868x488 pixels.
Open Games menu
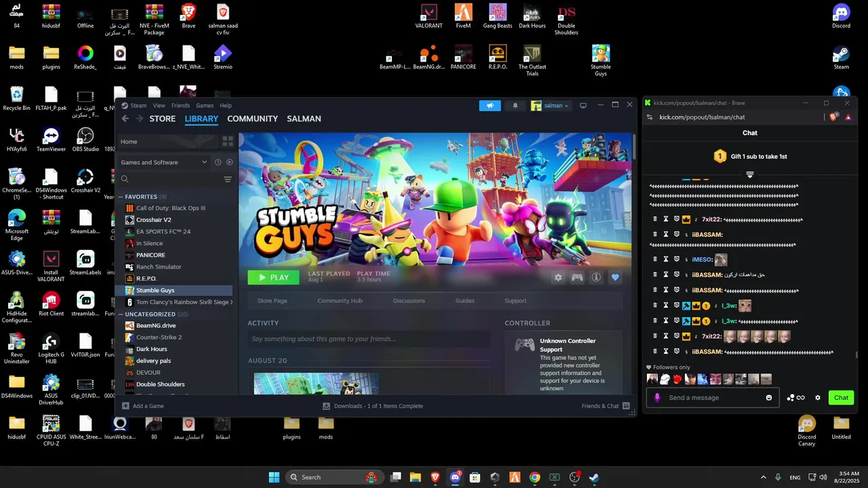205,106
